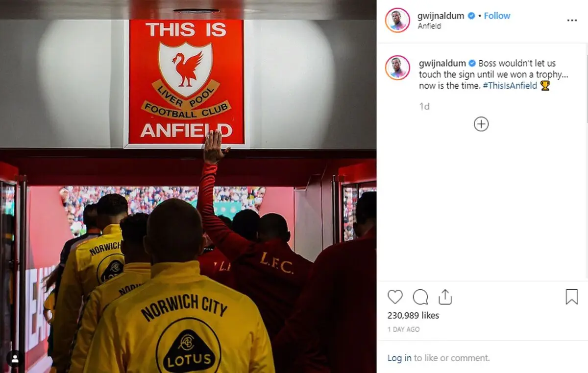Click the comments panel scrollbar
Image resolution: width=588 pixels, height=373 pixels.
tap(586, 90)
